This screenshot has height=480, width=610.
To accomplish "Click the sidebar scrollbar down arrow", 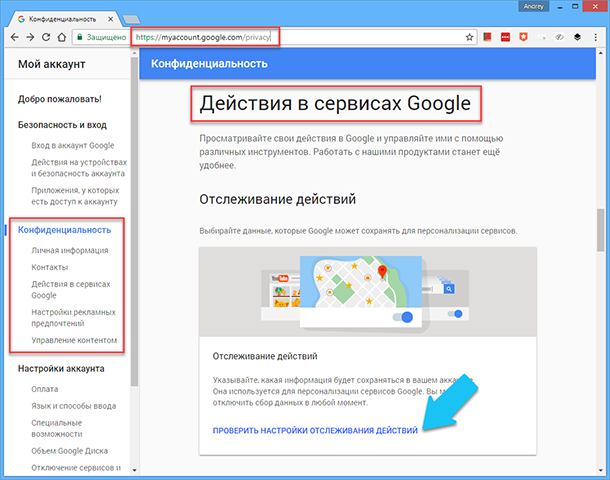I will pyautogui.click(x=134, y=470).
